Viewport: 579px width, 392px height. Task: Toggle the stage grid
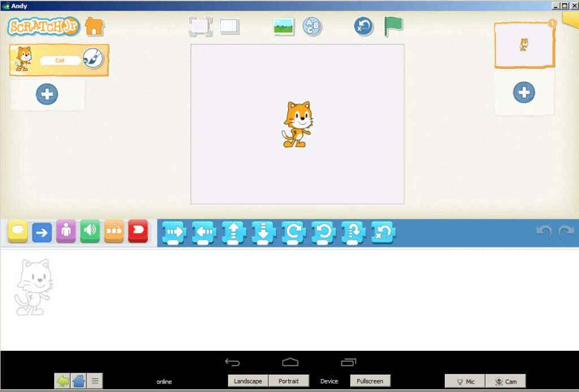coord(230,27)
